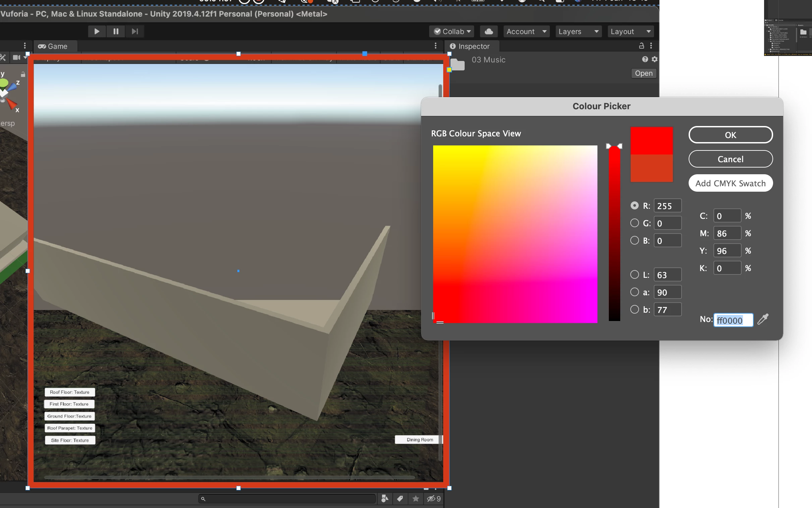Click the Step frame button

pyautogui.click(x=135, y=31)
